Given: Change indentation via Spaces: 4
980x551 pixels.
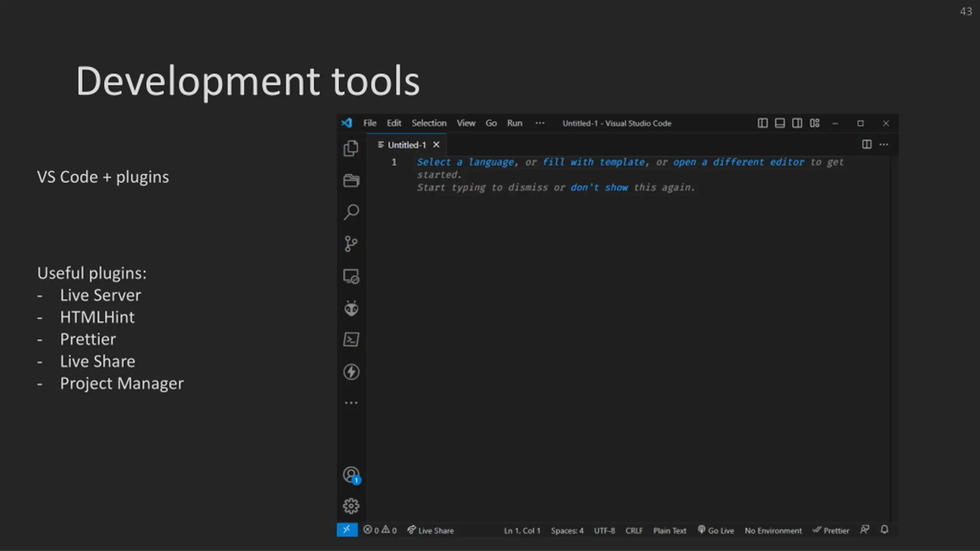Looking at the screenshot, I should click(567, 531).
